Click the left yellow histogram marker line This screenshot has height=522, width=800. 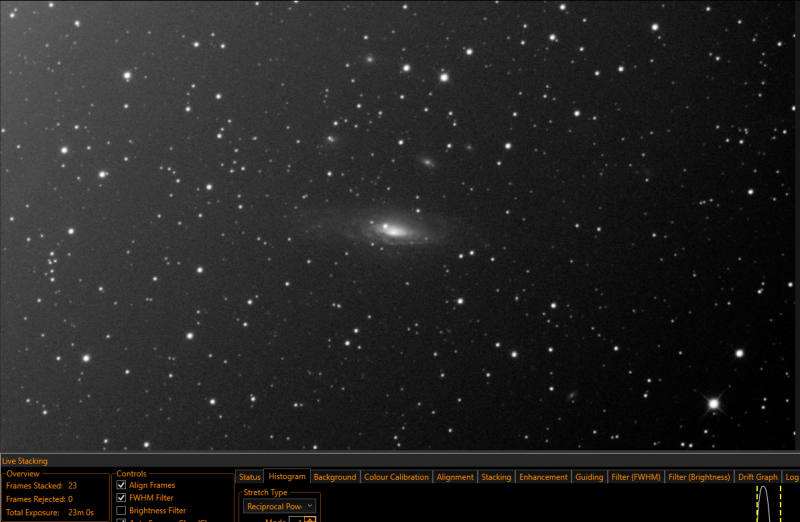757,504
